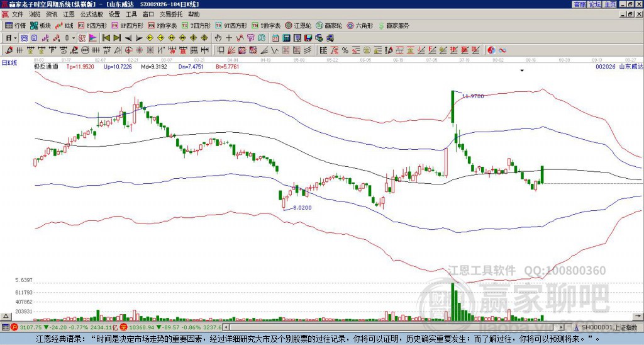Select the hand pan tool icon
644x345 pixels.
(218, 38)
